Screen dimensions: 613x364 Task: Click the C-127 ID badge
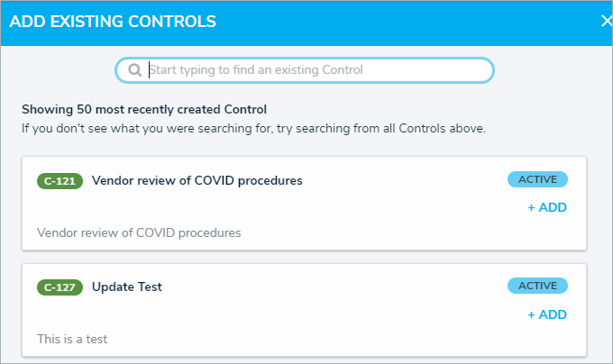pyautogui.click(x=59, y=287)
